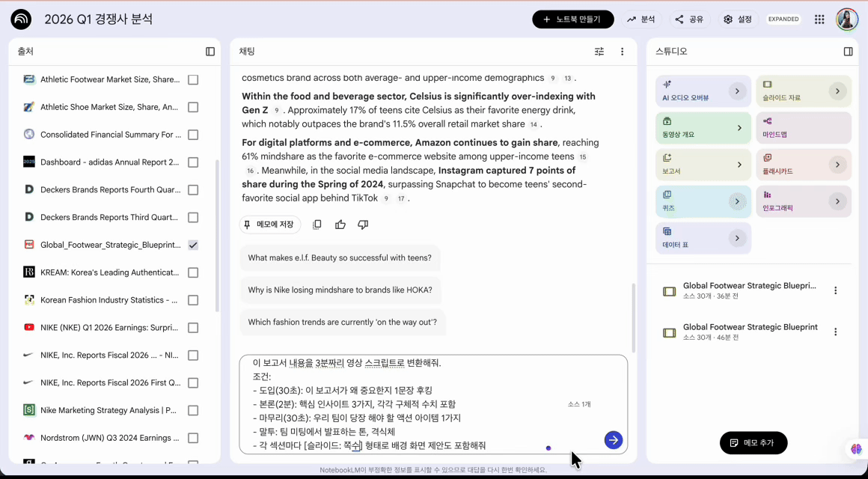Click 노트북 만들기 button
This screenshot has width=868, height=479.
click(573, 19)
